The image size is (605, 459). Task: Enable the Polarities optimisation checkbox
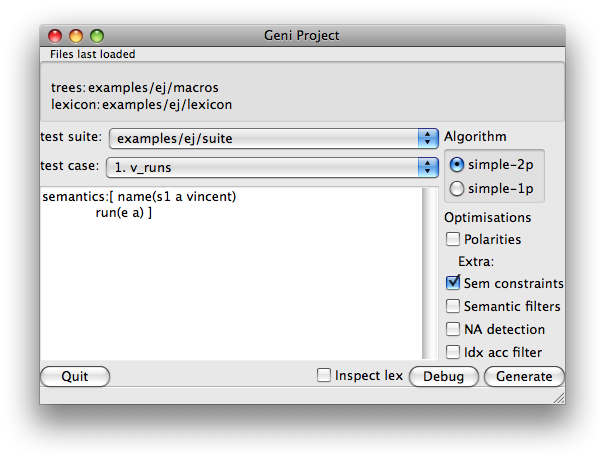pyautogui.click(x=453, y=239)
